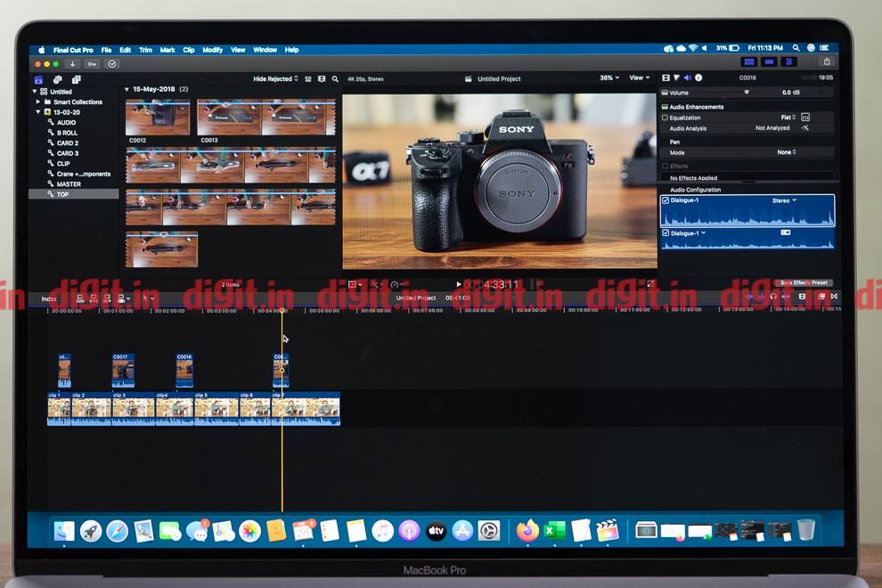
Task: Open the Import Media download-arrow button
Action: point(72,64)
